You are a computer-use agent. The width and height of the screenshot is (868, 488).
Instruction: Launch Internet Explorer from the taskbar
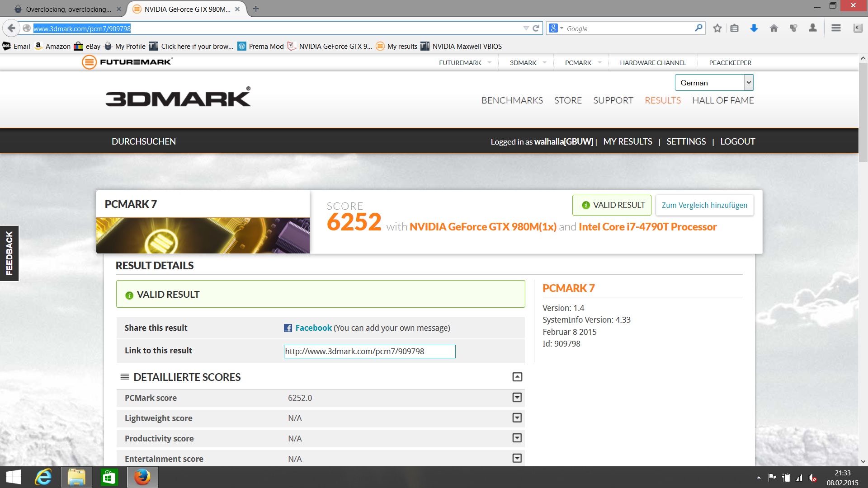coord(43,477)
